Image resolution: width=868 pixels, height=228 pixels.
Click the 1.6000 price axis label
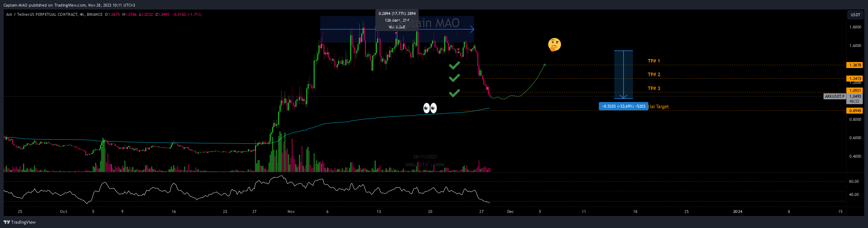855,46
